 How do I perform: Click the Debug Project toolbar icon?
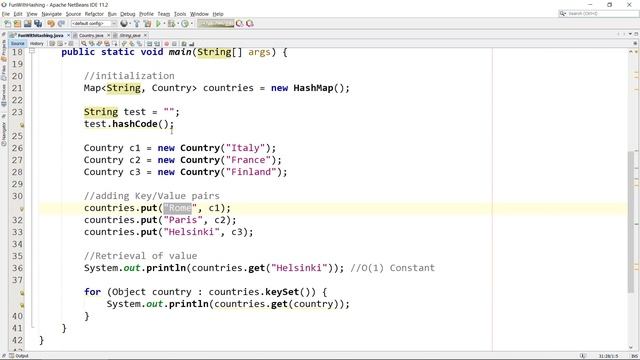(171, 24)
